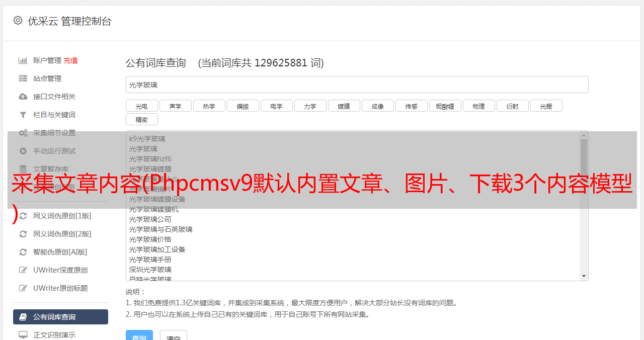This screenshot has height=340, width=644.
Task: Choose the 光电 keyword tag
Action: (x=141, y=106)
